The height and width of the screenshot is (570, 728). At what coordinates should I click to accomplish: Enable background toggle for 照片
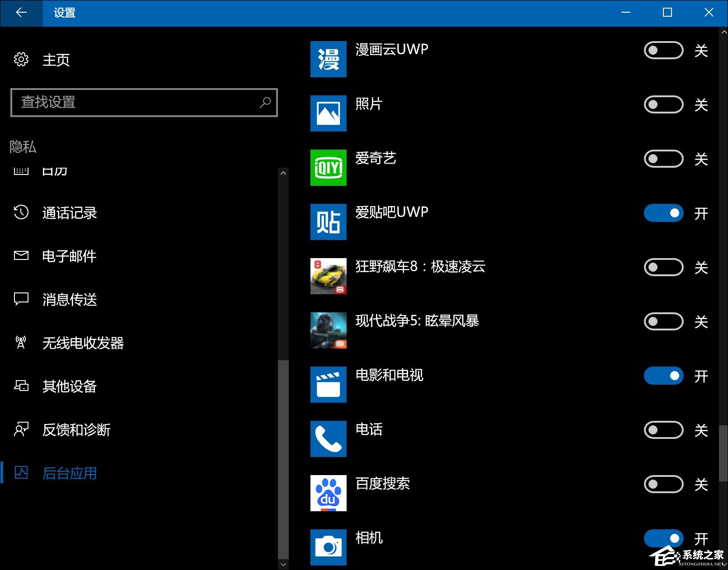[x=663, y=104]
